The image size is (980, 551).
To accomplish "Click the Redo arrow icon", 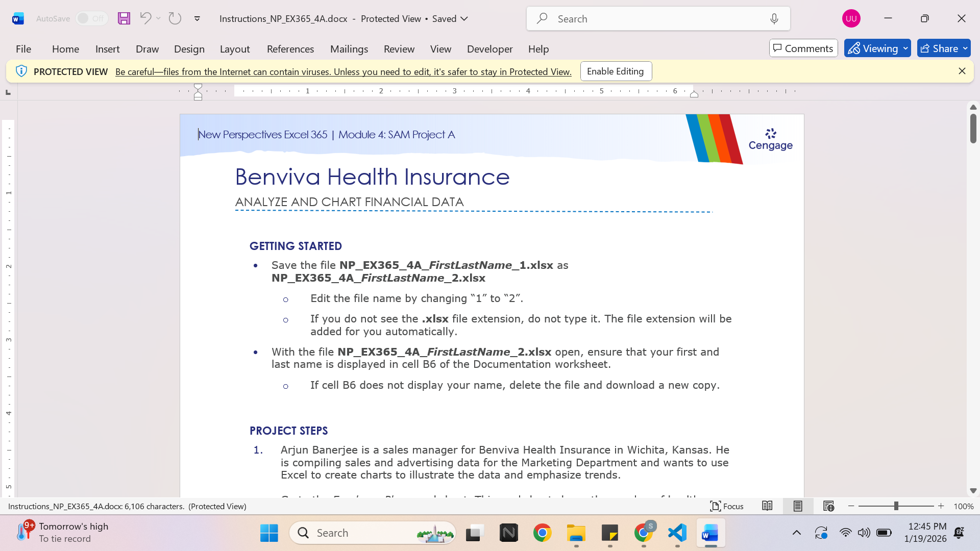I will click(x=175, y=18).
